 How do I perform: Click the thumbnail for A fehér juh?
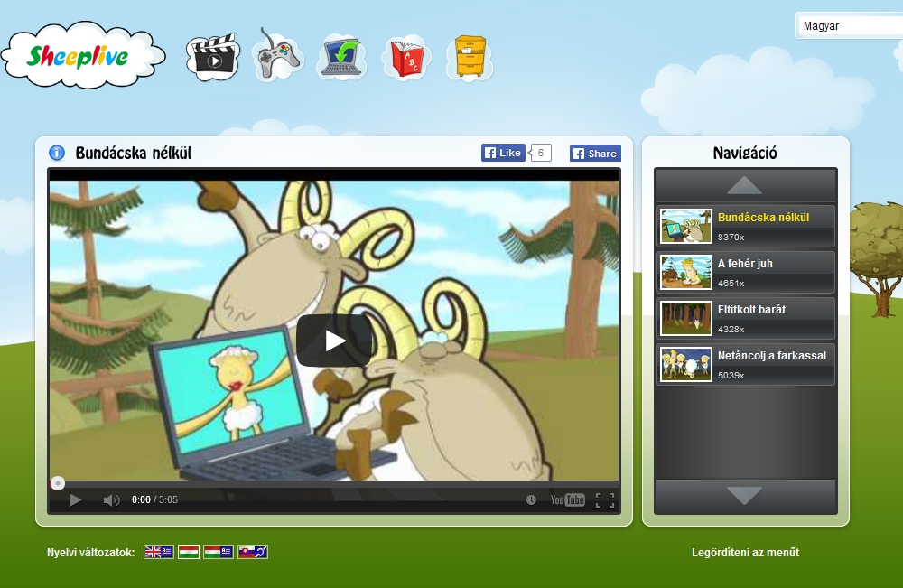(686, 273)
